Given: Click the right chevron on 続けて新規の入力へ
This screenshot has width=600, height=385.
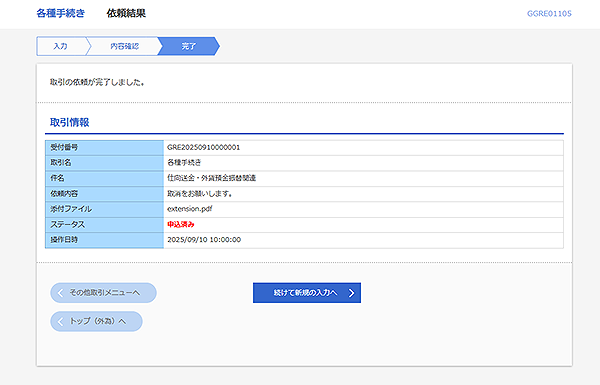Looking at the screenshot, I should (x=351, y=293).
